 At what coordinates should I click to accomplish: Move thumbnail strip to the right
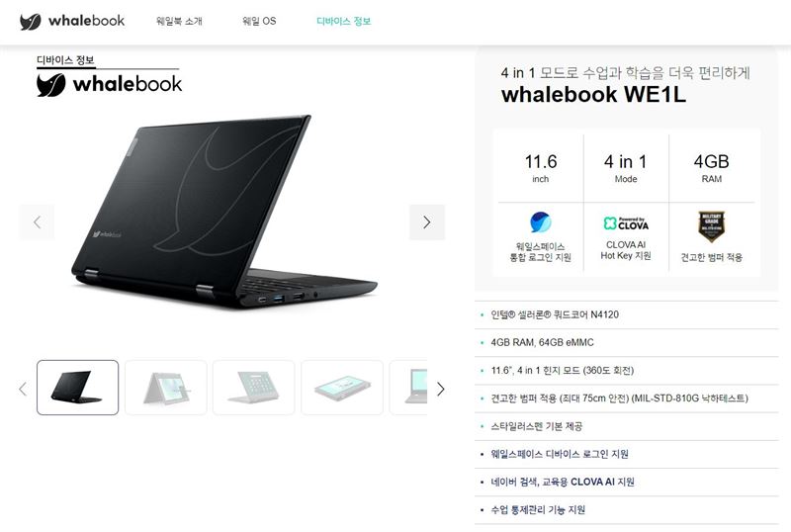point(440,389)
